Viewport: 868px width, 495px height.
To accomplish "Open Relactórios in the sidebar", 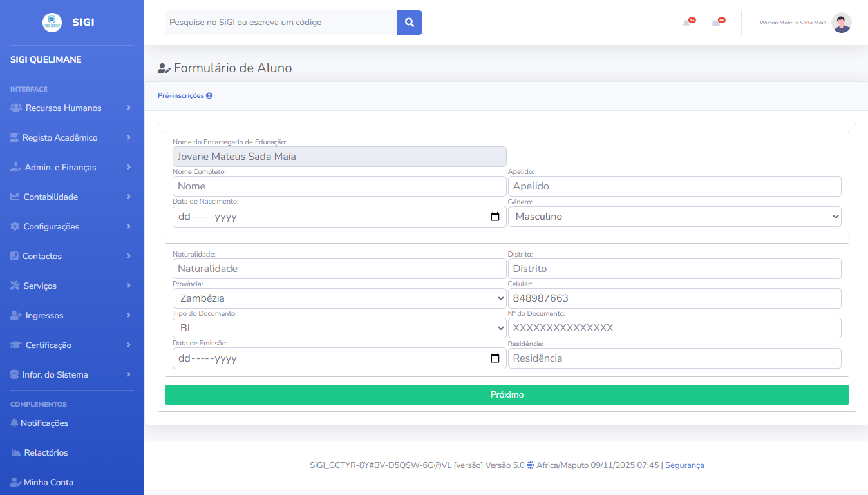I will [45, 452].
